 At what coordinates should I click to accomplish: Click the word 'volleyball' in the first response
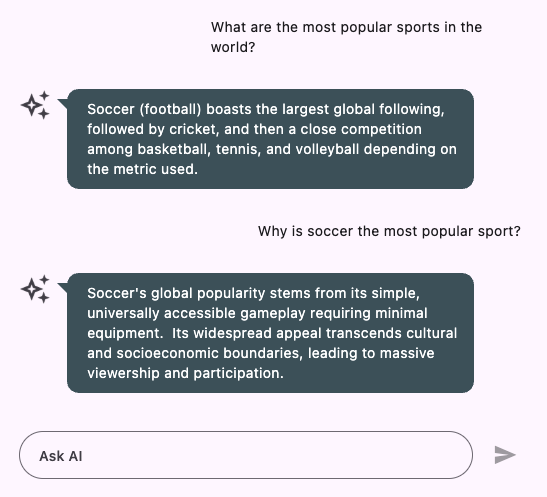pyautogui.click(x=327, y=149)
